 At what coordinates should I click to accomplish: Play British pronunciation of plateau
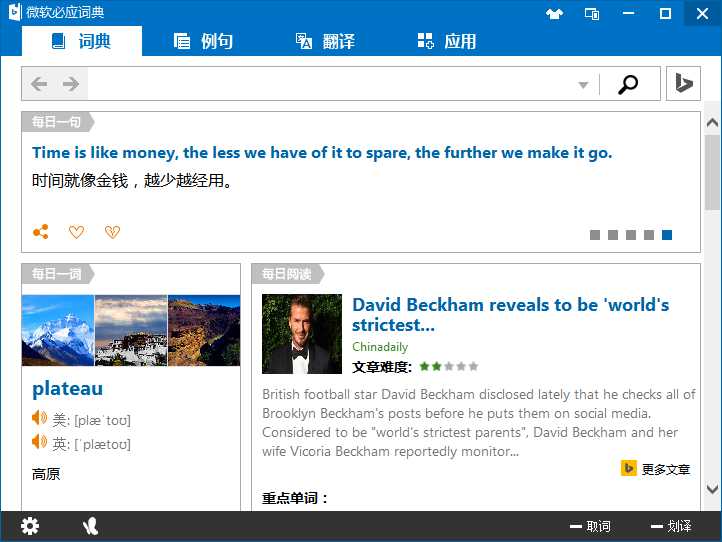[x=40, y=442]
